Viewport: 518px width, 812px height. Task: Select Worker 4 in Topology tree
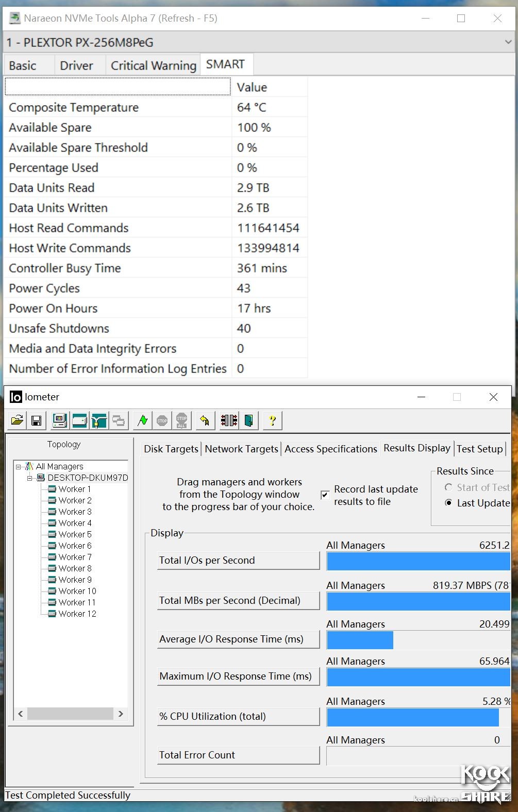(75, 523)
